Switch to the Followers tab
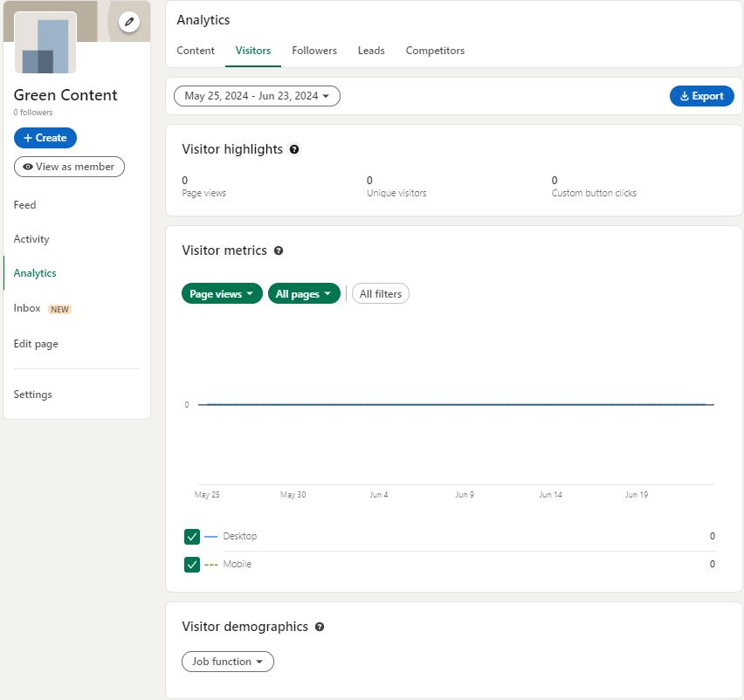This screenshot has width=744, height=700. (x=314, y=51)
